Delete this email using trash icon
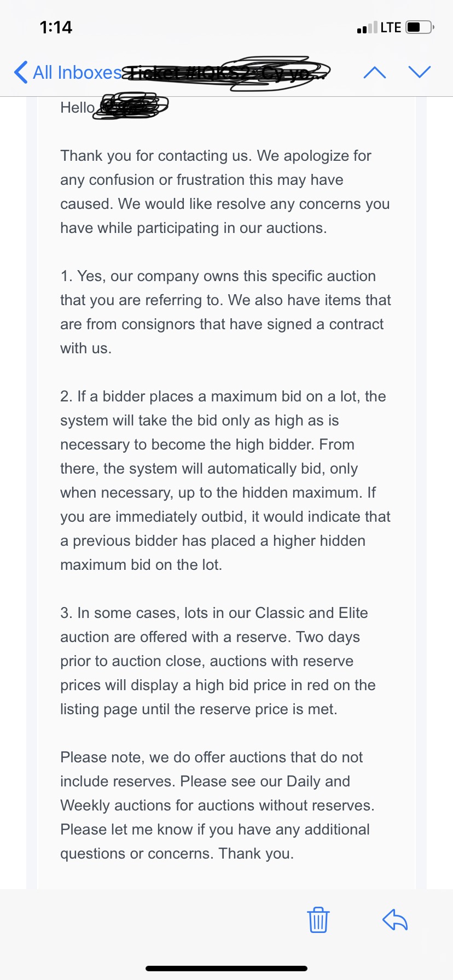Screen dimensions: 453x980 tap(318, 919)
